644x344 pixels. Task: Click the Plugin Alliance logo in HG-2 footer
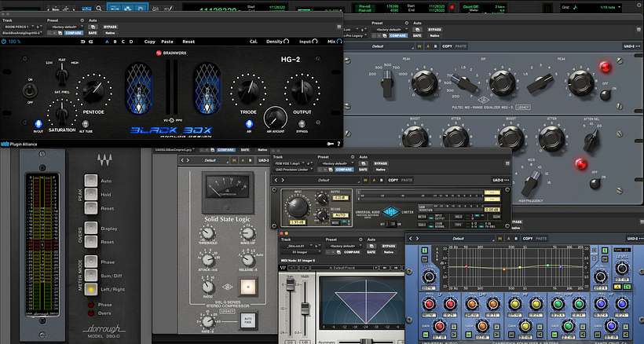(20, 144)
